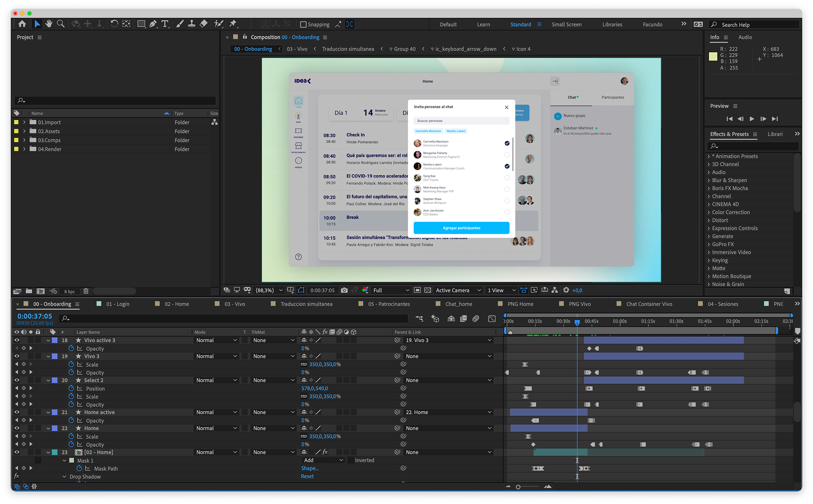Activate the Puppet Pin tool
Image resolution: width=813 pixels, height=504 pixels.
[x=233, y=24]
